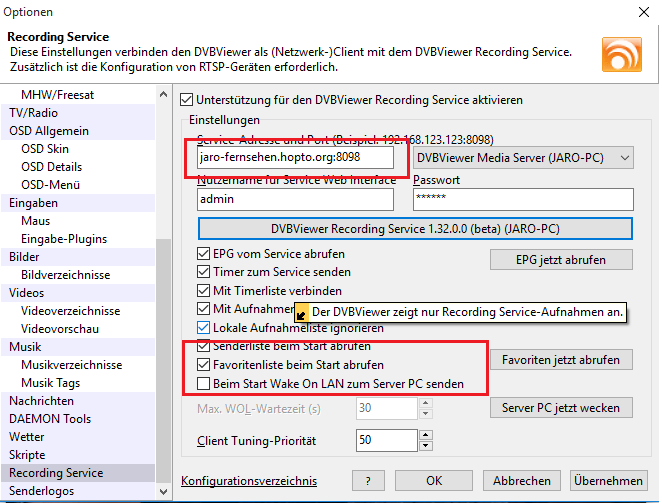Open Eingaben settings page
662x503 pixels.
(x=78, y=203)
